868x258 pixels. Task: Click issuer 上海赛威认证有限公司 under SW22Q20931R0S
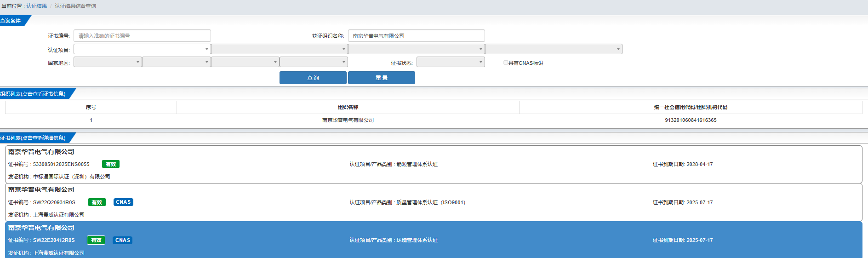[59, 215]
